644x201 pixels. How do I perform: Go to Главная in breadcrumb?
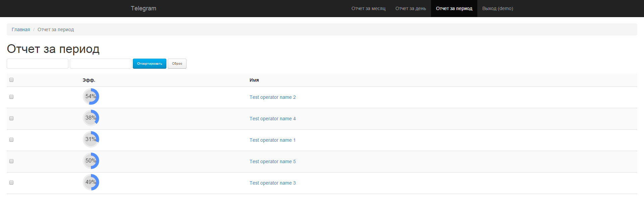[x=21, y=29]
